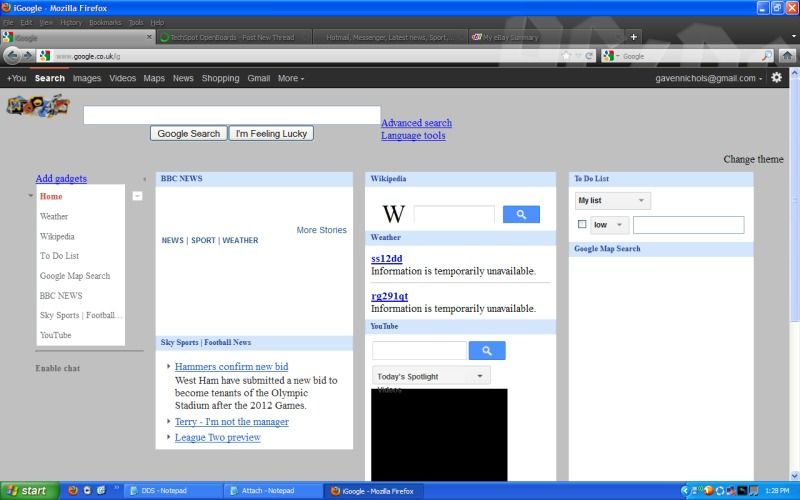Screen dimensions: 800x500
Task: Open the rg291qt weather location link
Action: click(x=390, y=296)
